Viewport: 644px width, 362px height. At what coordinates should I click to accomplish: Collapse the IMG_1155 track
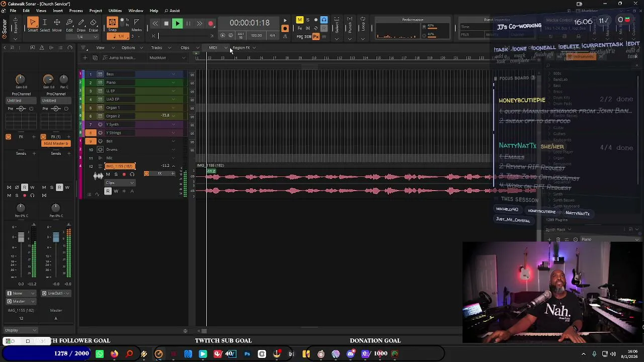174,166
